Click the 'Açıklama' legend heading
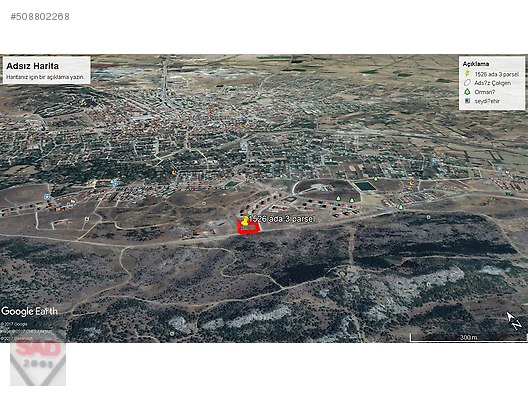Screen dimensions: 528x396 coord(476,64)
